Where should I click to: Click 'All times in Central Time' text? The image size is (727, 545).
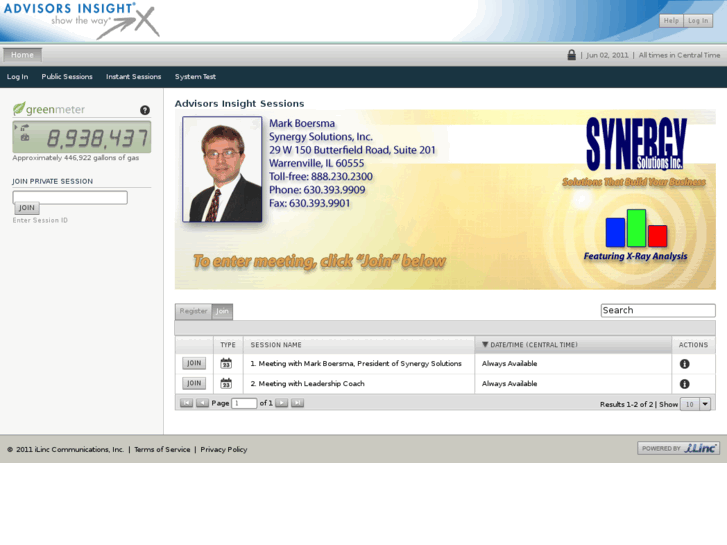pyautogui.click(x=679, y=55)
